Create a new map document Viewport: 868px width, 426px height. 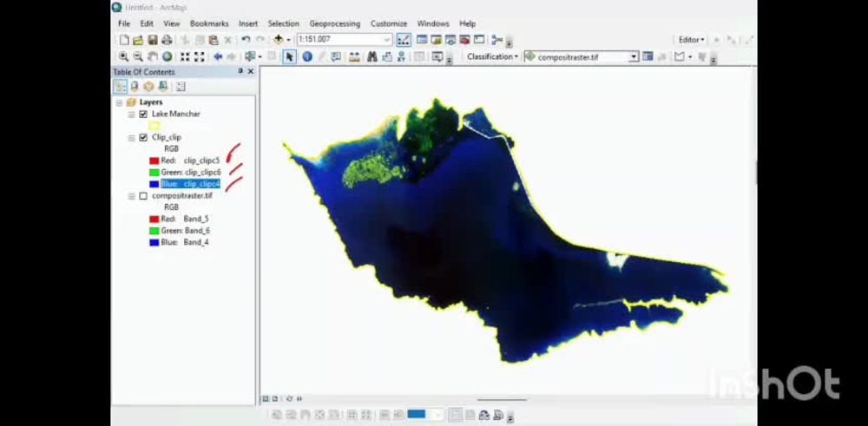124,40
